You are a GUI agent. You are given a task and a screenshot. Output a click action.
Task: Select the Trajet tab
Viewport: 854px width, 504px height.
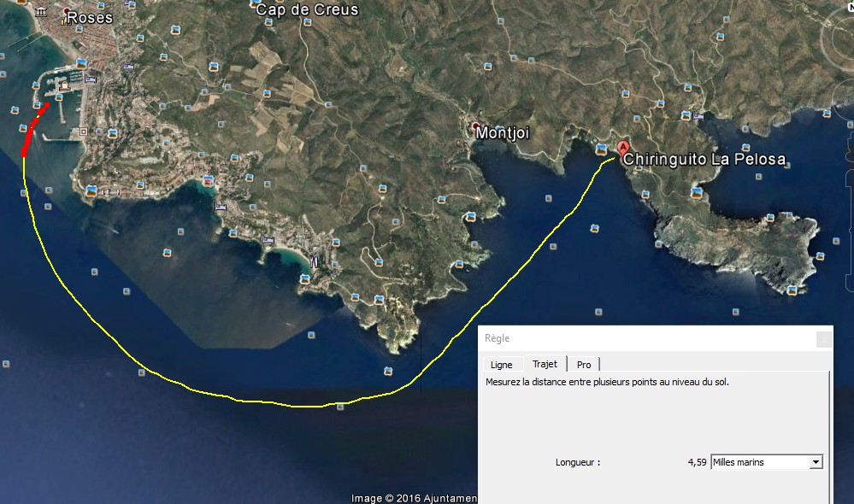pyautogui.click(x=545, y=364)
